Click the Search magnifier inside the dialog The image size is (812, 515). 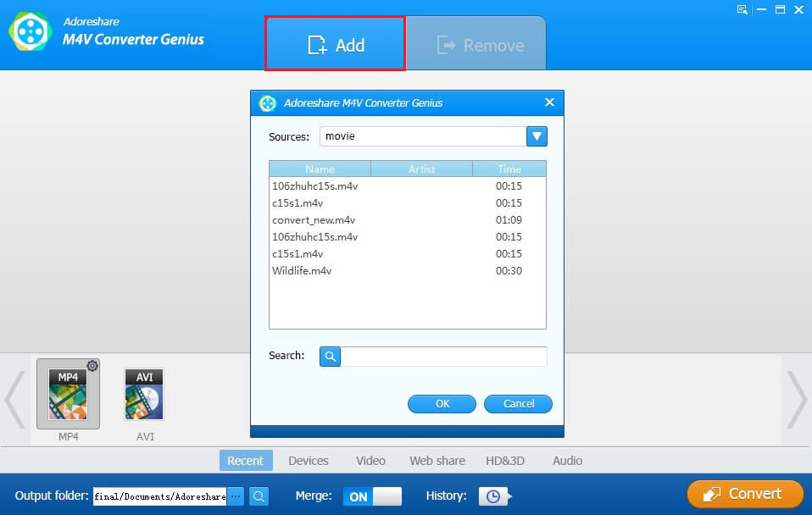pyautogui.click(x=330, y=356)
